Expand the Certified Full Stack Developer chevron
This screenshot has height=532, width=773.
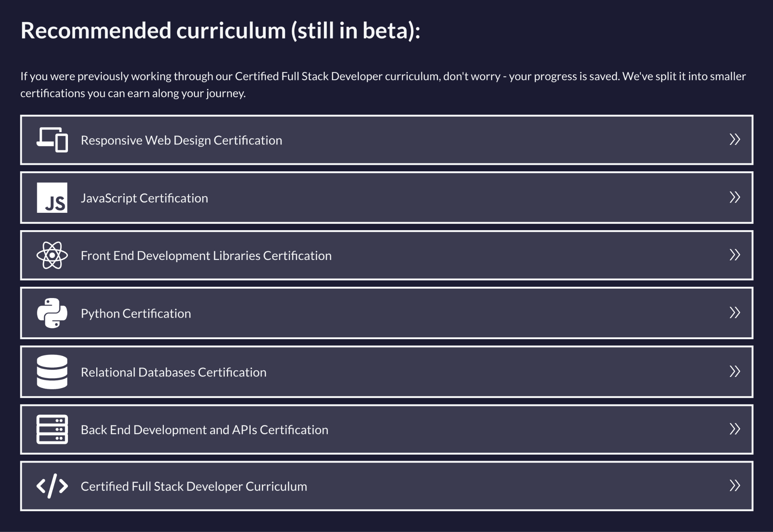pos(735,487)
